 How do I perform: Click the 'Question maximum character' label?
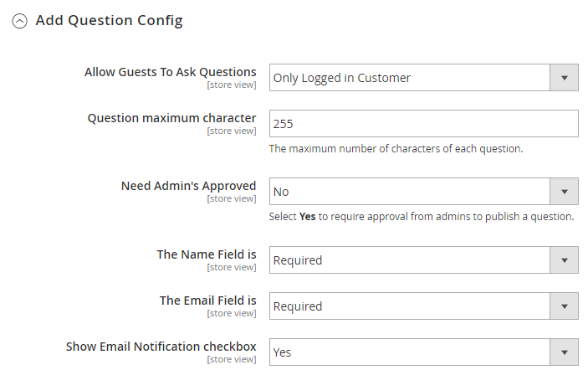click(x=172, y=118)
